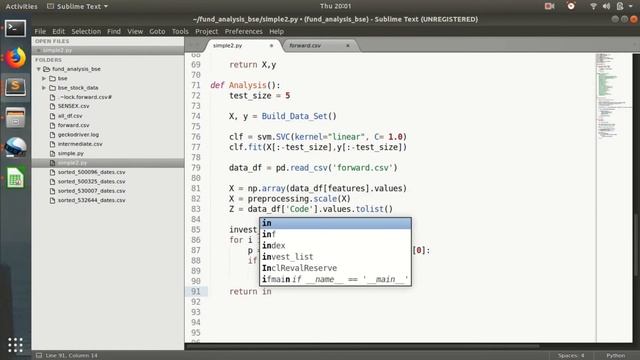Click the red recorder tray icon
This screenshot has width=640, height=360.
(x=571, y=6)
